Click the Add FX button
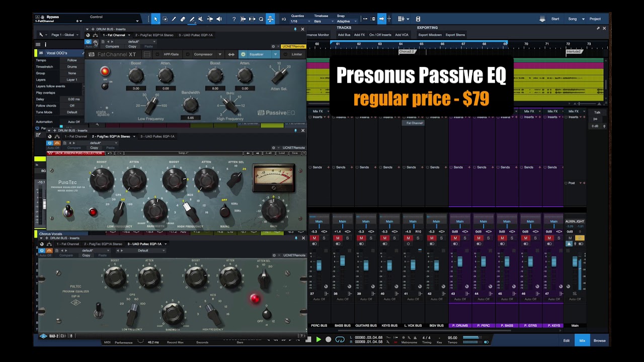 click(359, 35)
